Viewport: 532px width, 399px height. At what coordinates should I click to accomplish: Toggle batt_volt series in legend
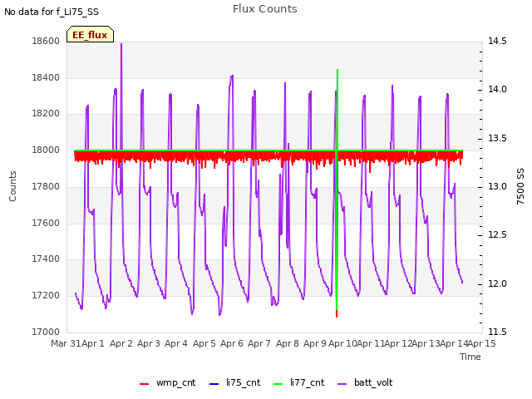[x=365, y=382]
